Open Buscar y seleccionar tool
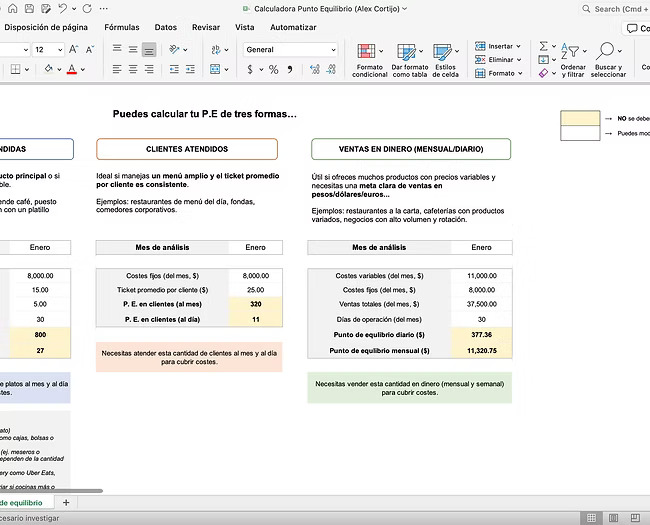This screenshot has width=650, height=525. point(607,59)
